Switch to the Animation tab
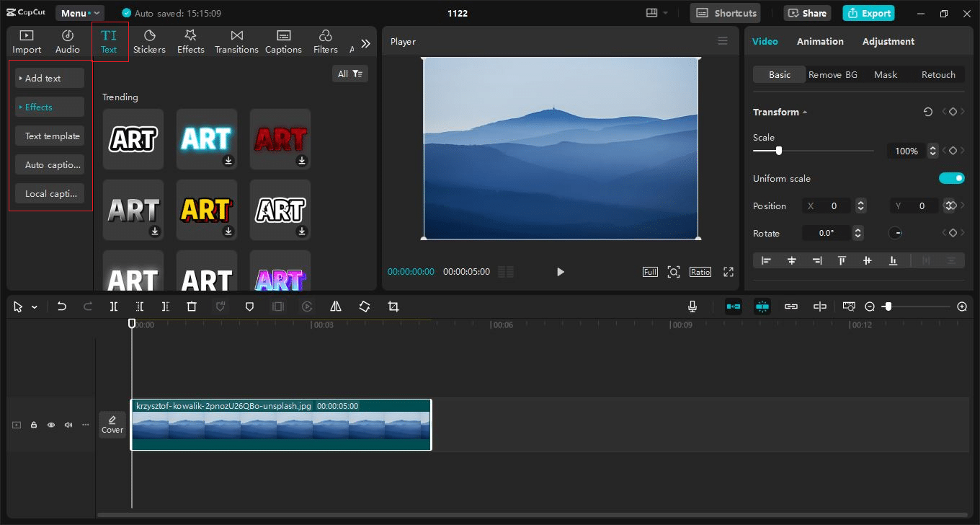Screen dimensions: 980x525 [x=820, y=41]
